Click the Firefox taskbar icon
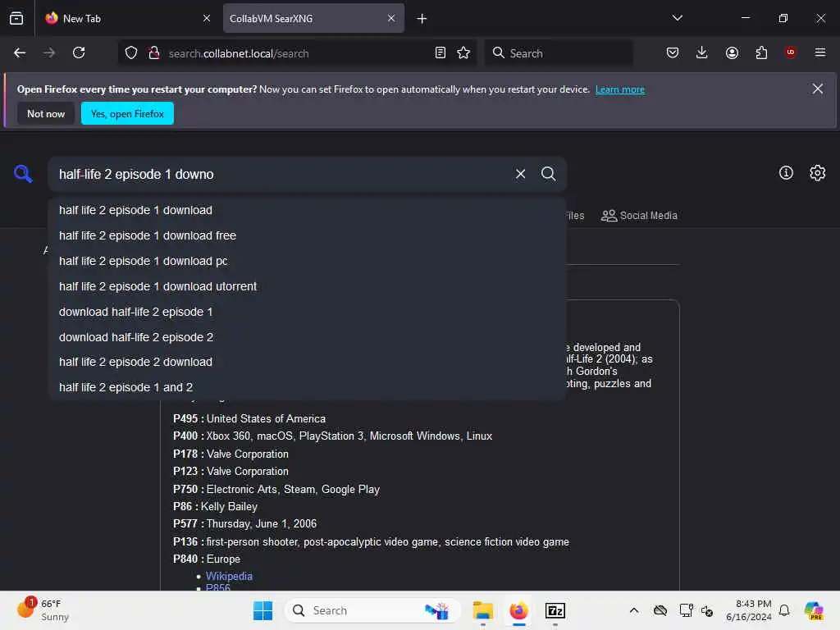Screen dimensions: 840x630 click(518, 610)
